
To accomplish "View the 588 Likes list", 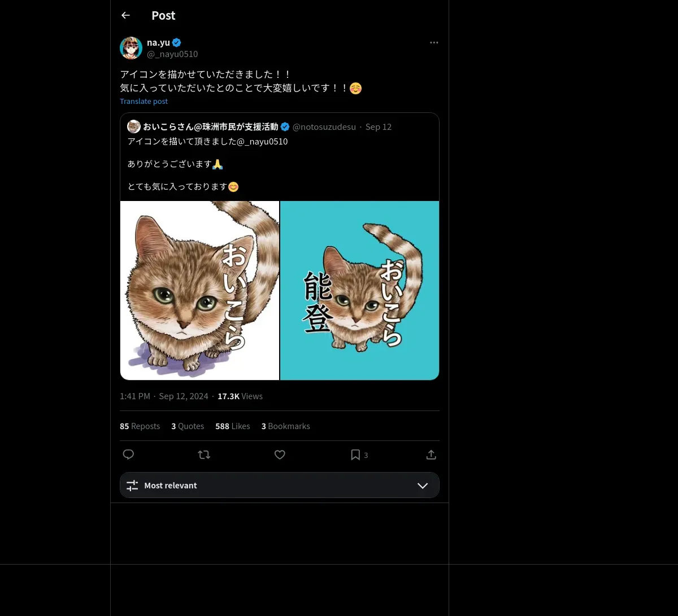I will [x=232, y=426].
